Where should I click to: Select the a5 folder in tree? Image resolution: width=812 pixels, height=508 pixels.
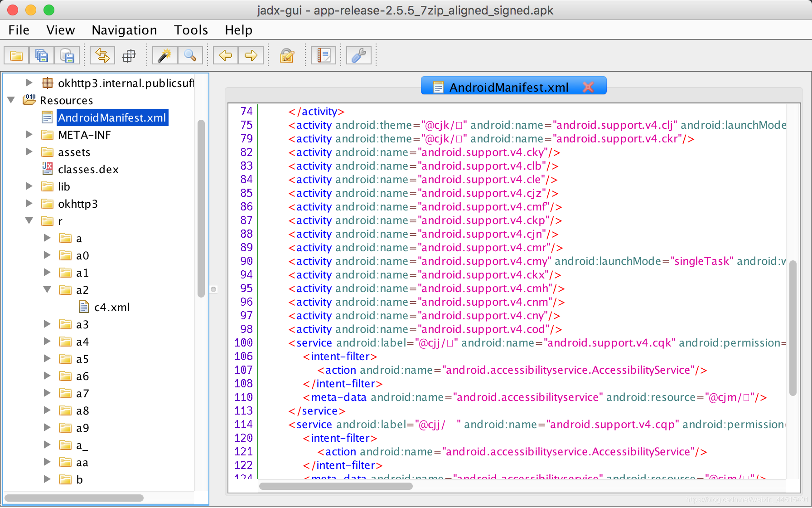82,359
